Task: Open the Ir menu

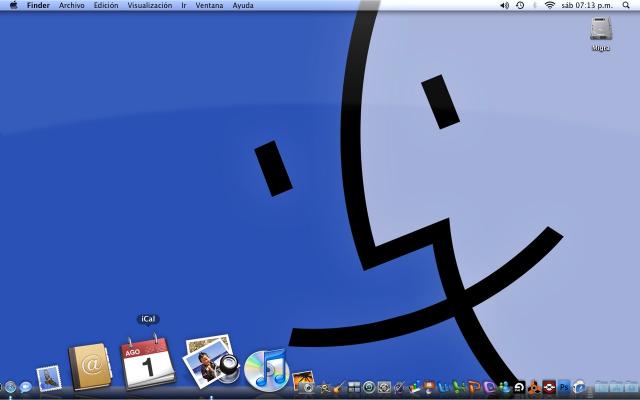Action: pos(184,5)
